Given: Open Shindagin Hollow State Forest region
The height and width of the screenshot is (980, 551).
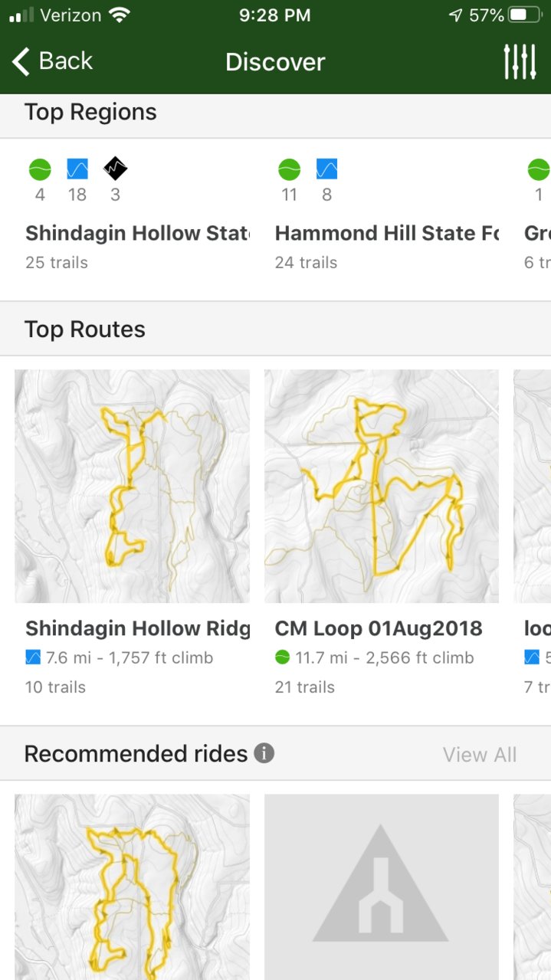Looking at the screenshot, I should pos(138,233).
